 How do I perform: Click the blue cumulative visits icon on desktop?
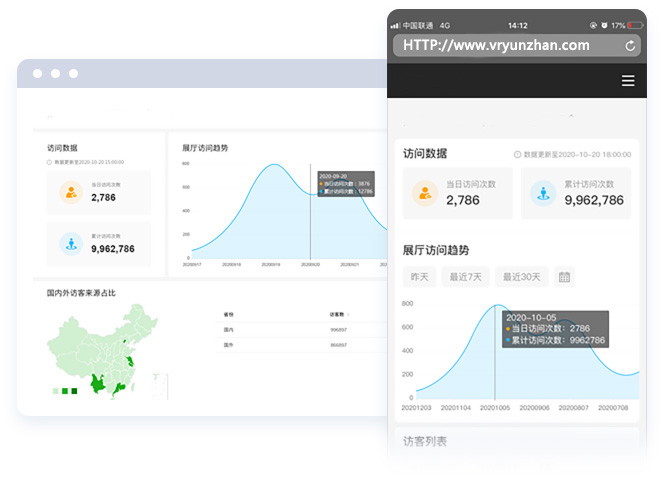tap(71, 243)
